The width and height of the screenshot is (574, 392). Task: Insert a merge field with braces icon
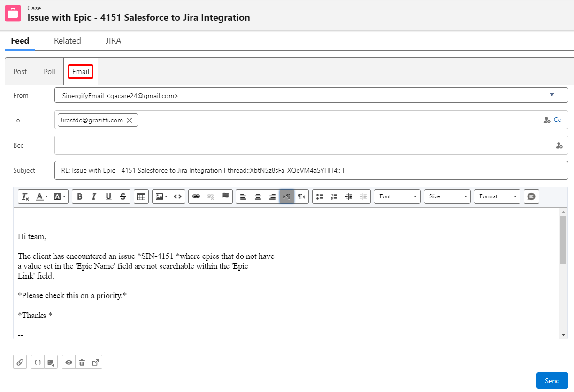(x=38, y=362)
